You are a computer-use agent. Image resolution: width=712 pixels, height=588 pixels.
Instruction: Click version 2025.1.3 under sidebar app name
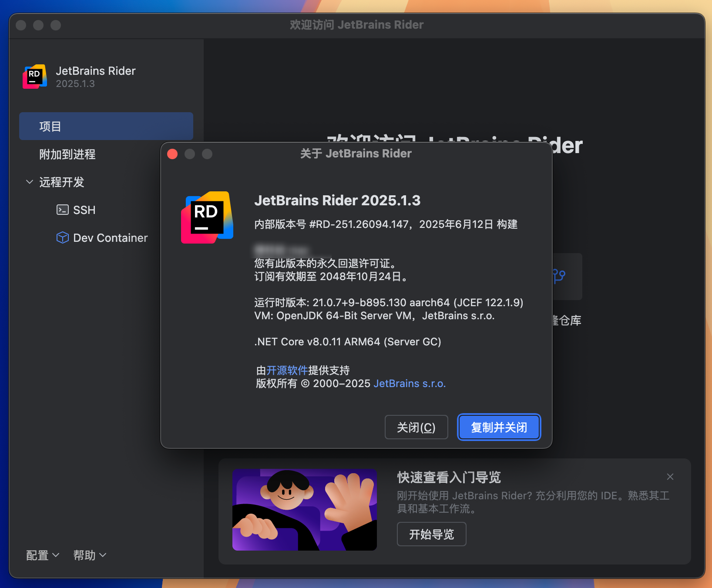(75, 84)
